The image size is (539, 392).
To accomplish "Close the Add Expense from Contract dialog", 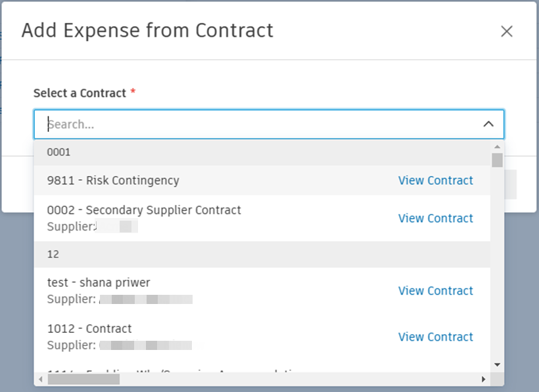I will [506, 32].
